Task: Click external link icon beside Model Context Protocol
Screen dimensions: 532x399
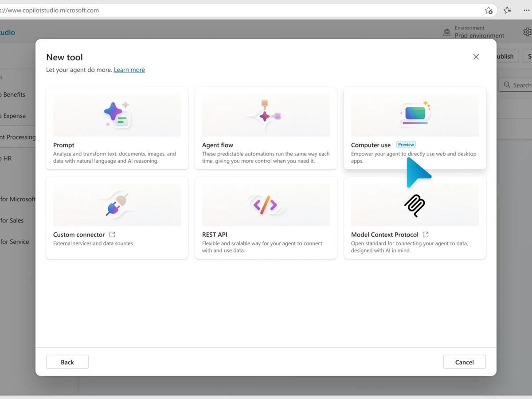Action: pos(426,235)
